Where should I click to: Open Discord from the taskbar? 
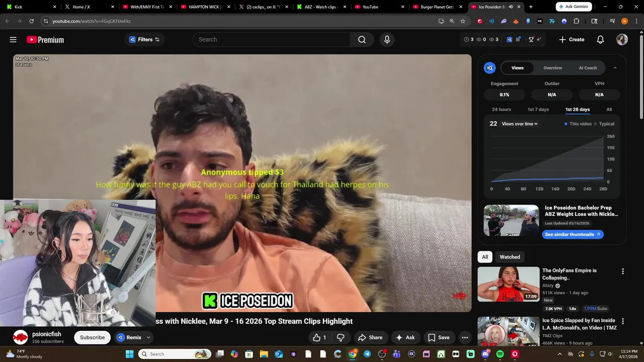(485, 354)
